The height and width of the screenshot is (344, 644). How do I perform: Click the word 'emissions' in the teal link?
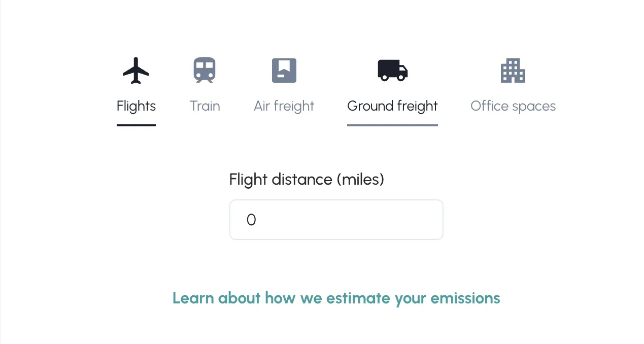coord(465,298)
